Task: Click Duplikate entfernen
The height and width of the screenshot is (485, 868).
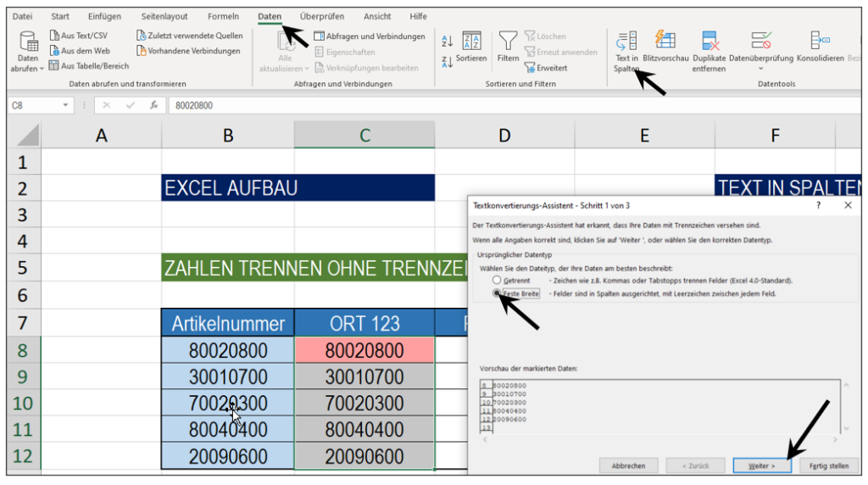Action: 709,52
